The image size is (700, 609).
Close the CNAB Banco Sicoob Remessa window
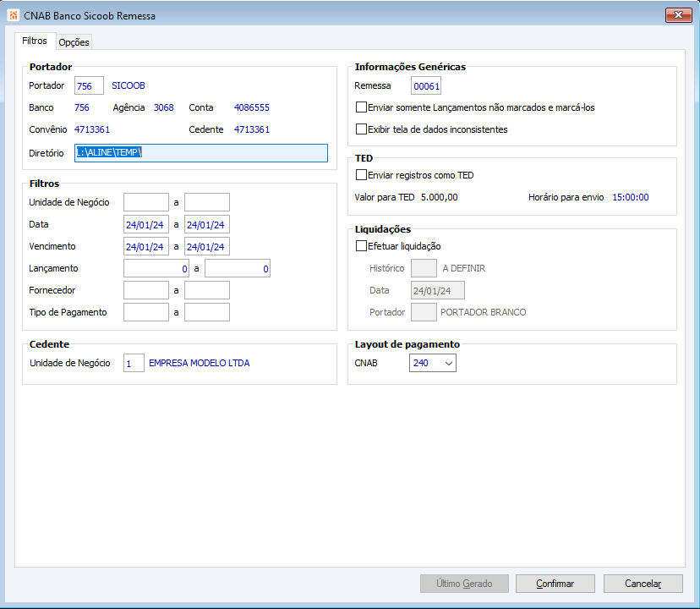pyautogui.click(x=679, y=15)
